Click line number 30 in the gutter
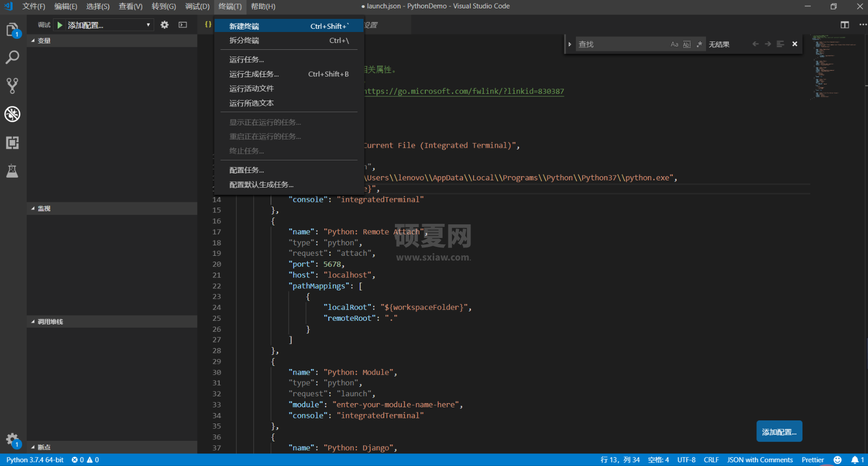The height and width of the screenshot is (466, 868). coord(217,372)
